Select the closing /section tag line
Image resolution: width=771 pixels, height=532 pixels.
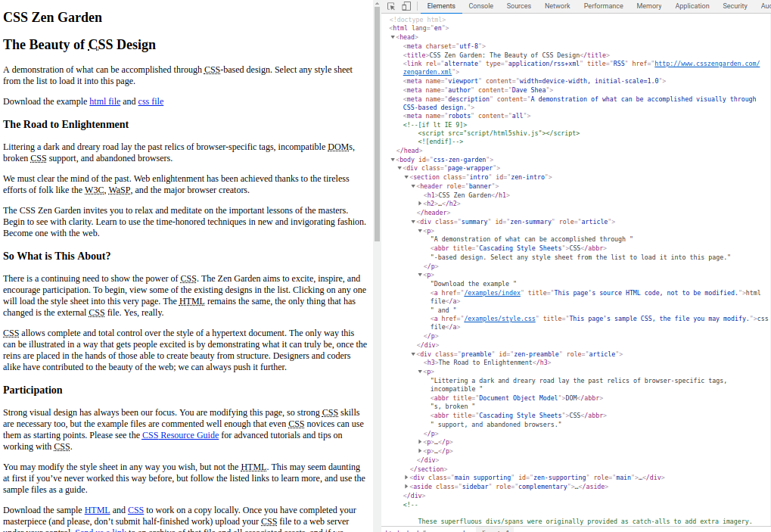click(x=429, y=469)
